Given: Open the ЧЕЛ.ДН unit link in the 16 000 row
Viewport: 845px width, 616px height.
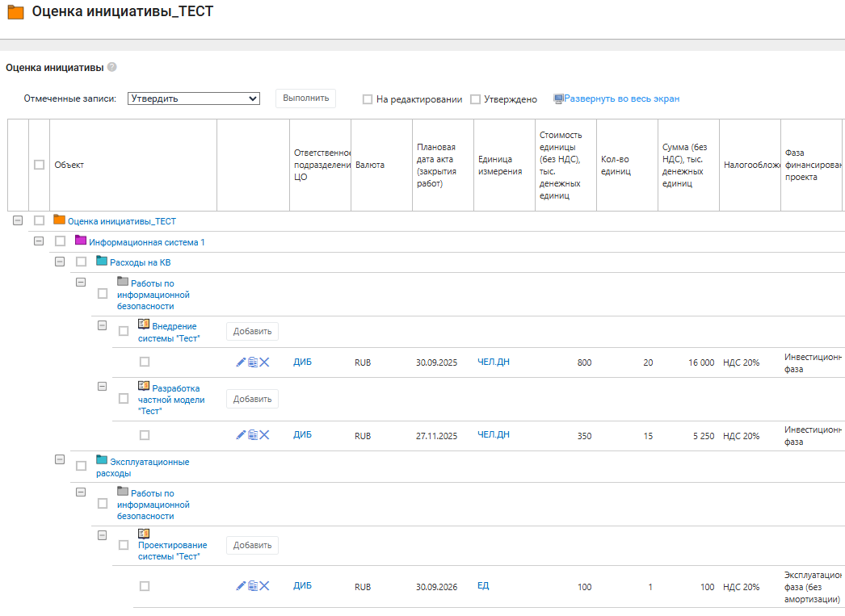Looking at the screenshot, I should coord(493,362).
